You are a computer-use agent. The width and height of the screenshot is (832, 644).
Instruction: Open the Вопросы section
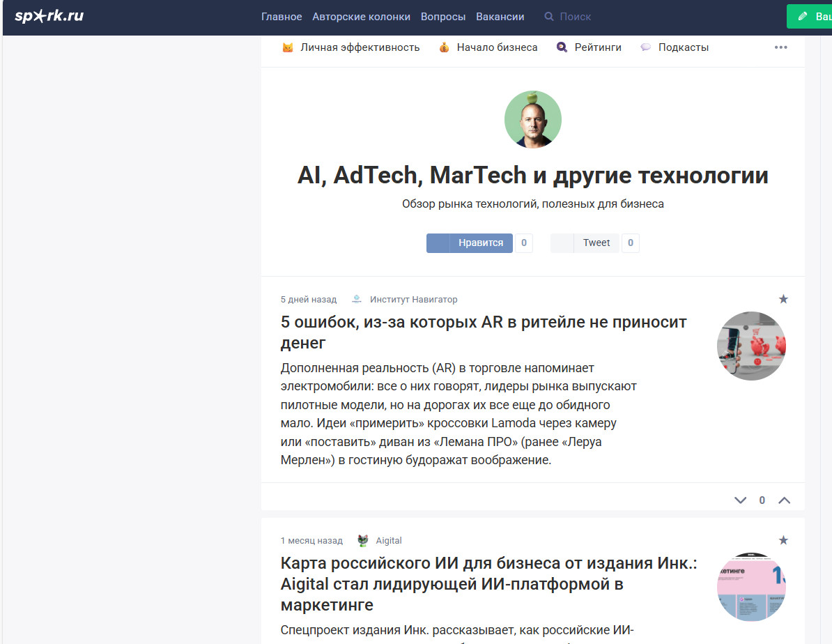pyautogui.click(x=443, y=17)
